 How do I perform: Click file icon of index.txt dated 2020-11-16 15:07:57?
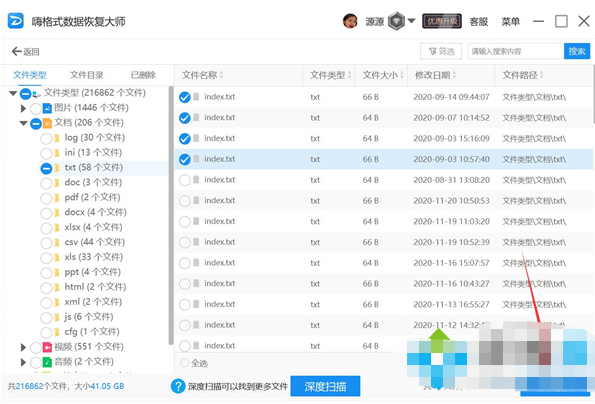pos(196,263)
